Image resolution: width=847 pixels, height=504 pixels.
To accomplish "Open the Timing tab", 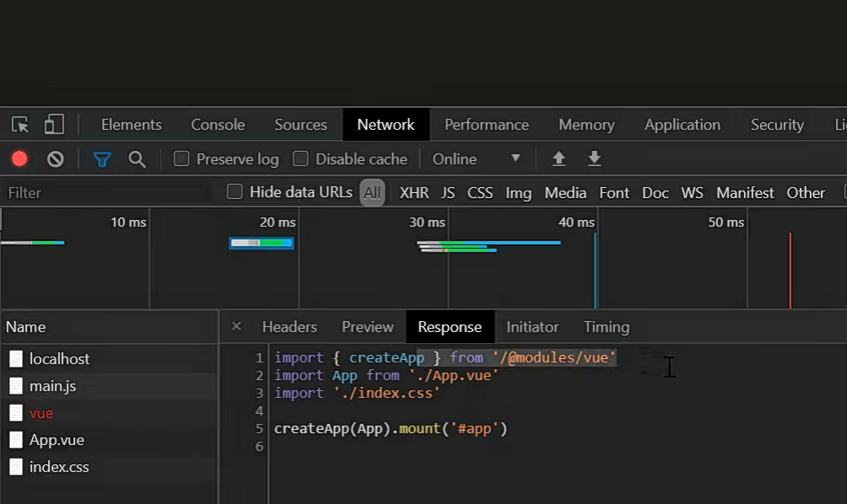I will coord(606,327).
